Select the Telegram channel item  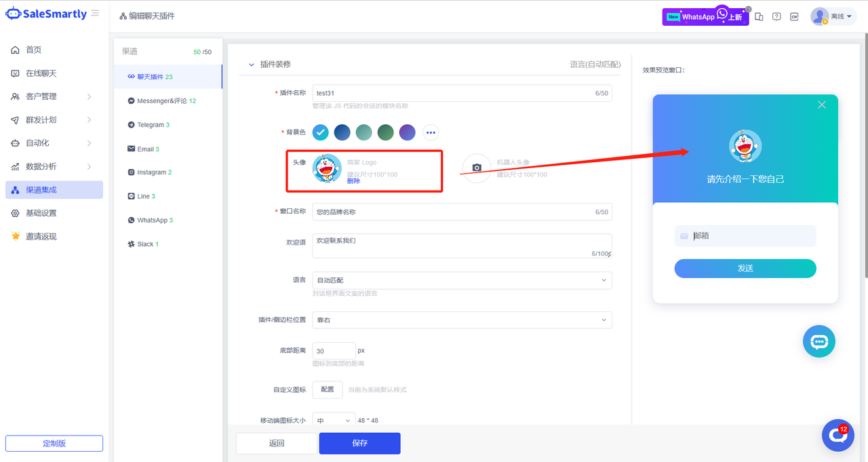tap(151, 125)
